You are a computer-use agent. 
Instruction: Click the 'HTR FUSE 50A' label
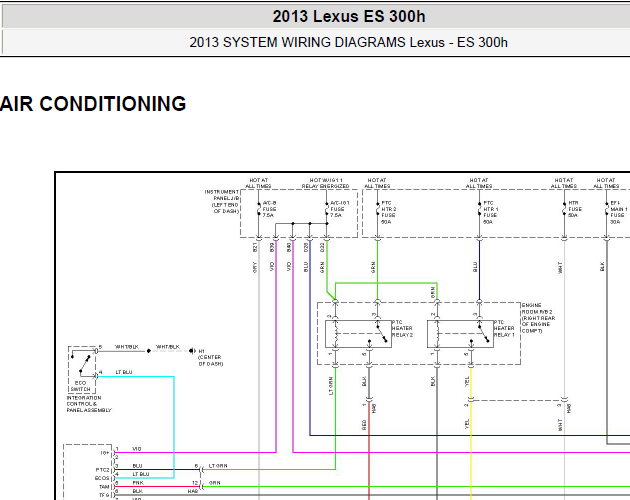pos(575,209)
